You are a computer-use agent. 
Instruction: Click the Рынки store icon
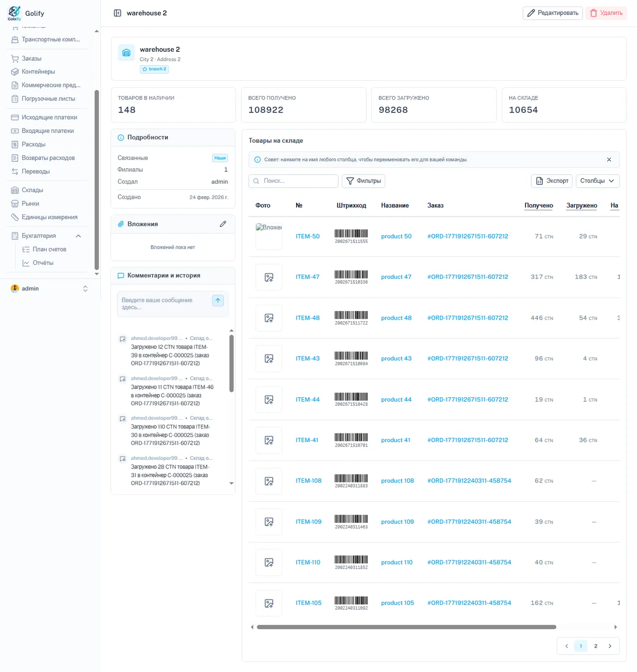[15, 204]
